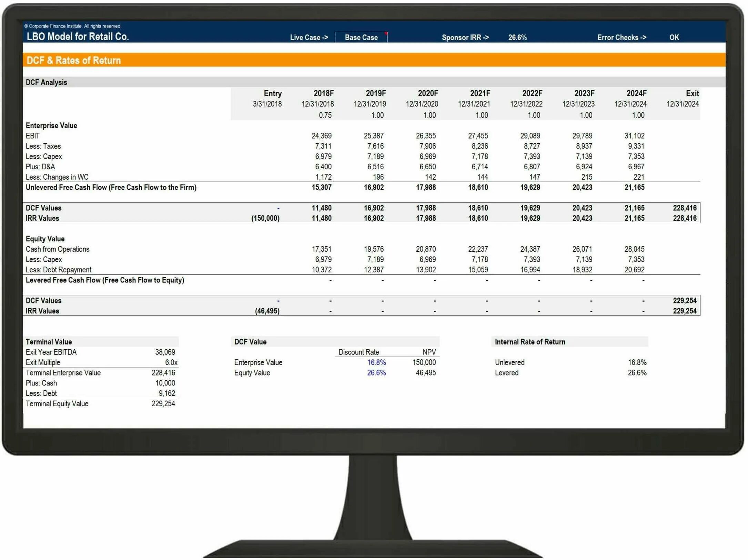
Task: Click the LBO Model for Retail Co. title
Action: pyautogui.click(x=78, y=37)
